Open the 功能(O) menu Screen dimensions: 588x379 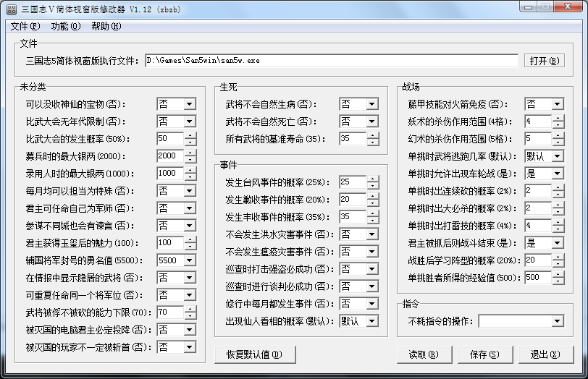pyautogui.click(x=66, y=27)
